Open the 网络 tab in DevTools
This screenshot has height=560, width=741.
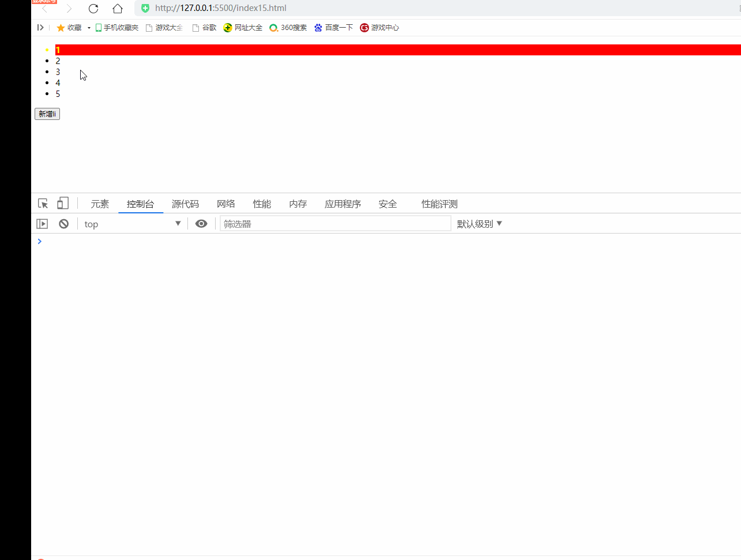tap(226, 203)
